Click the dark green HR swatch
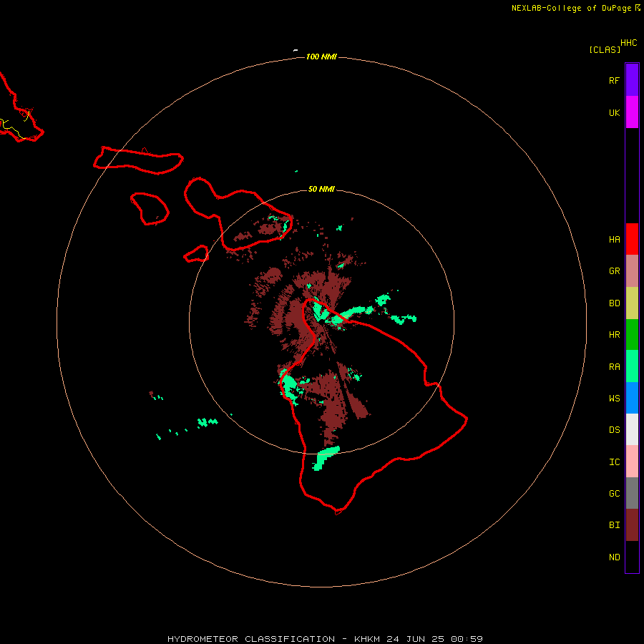644x644 pixels. point(632,335)
